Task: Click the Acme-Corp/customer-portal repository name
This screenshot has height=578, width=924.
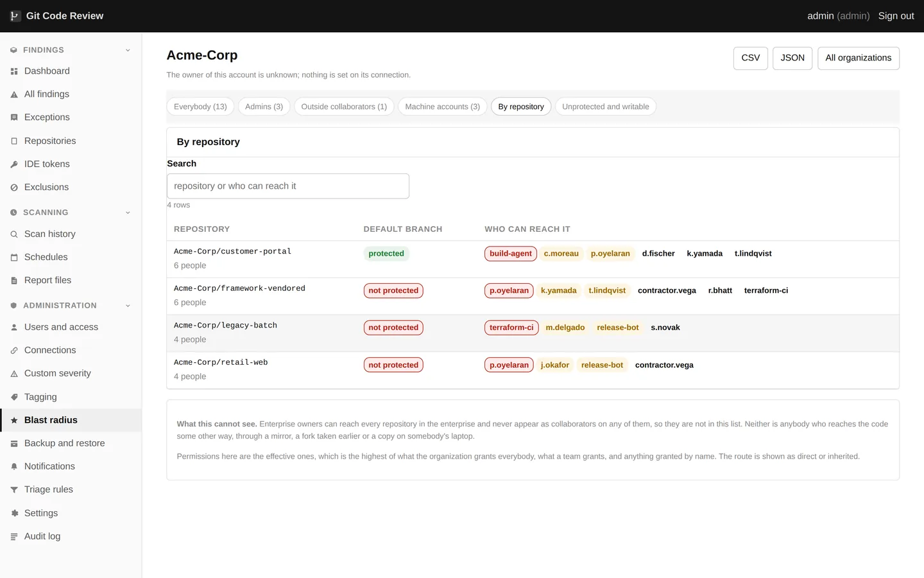Action: tap(232, 252)
